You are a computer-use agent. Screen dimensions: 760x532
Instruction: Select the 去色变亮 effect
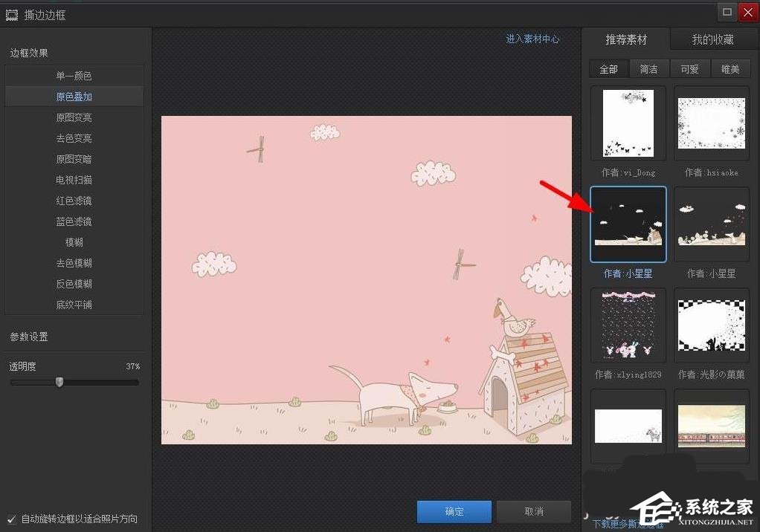click(74, 137)
